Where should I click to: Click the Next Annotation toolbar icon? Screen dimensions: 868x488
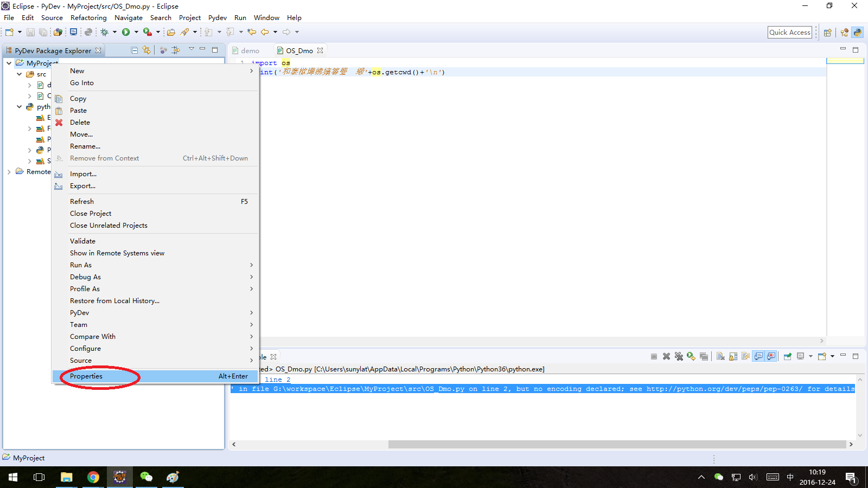208,32
